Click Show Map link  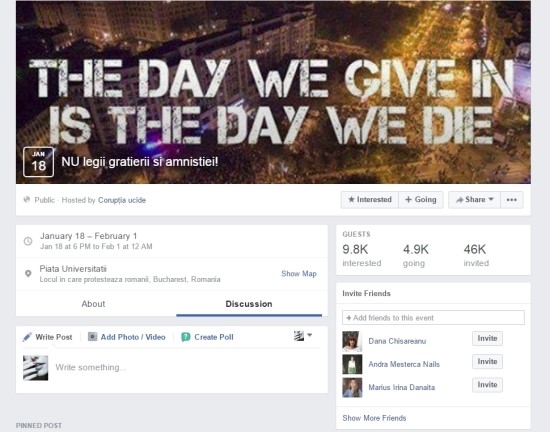(299, 274)
